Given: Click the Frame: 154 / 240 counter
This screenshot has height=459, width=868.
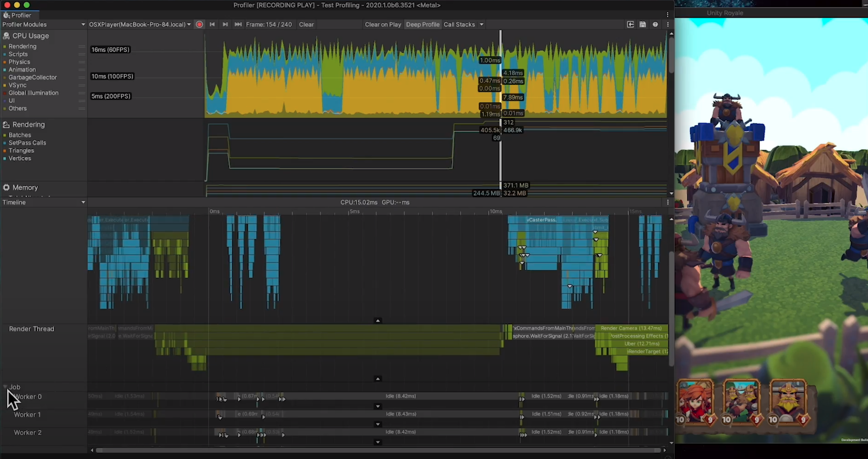Looking at the screenshot, I should point(269,24).
